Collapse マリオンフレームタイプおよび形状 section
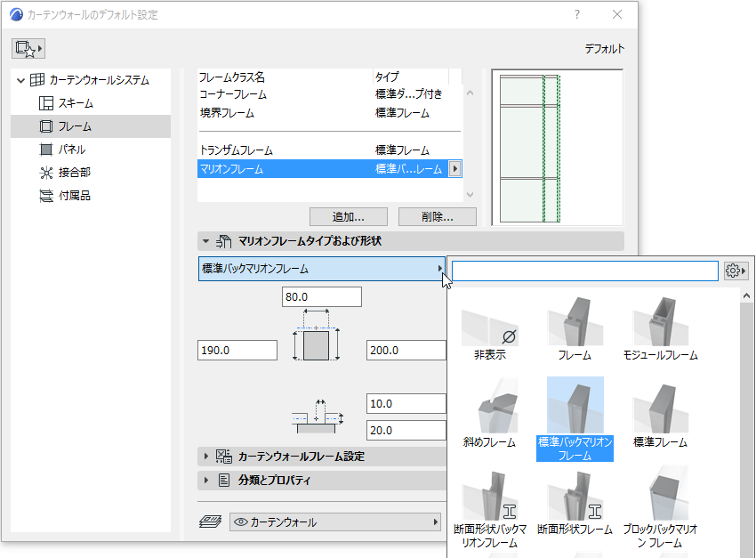756x558 pixels. coord(205,241)
